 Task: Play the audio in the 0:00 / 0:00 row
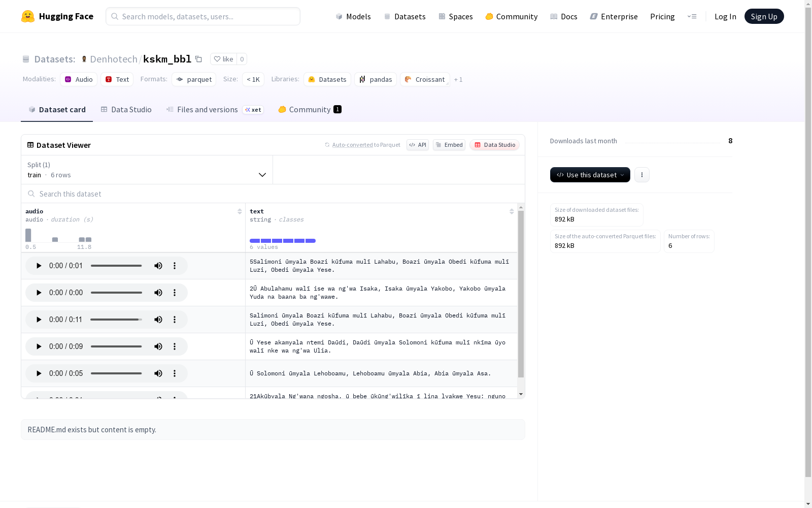click(x=39, y=293)
